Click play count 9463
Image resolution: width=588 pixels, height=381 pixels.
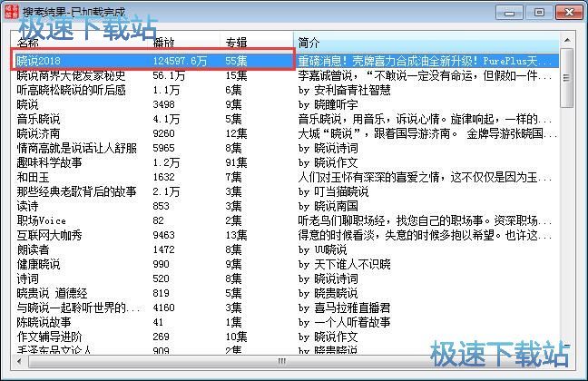click(163, 235)
